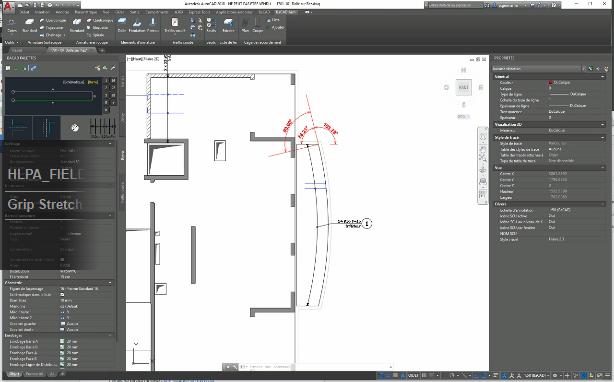Image resolution: width=614 pixels, height=382 pixels.
Task: Select the Fondation tool in the ribbon
Action: (137, 24)
